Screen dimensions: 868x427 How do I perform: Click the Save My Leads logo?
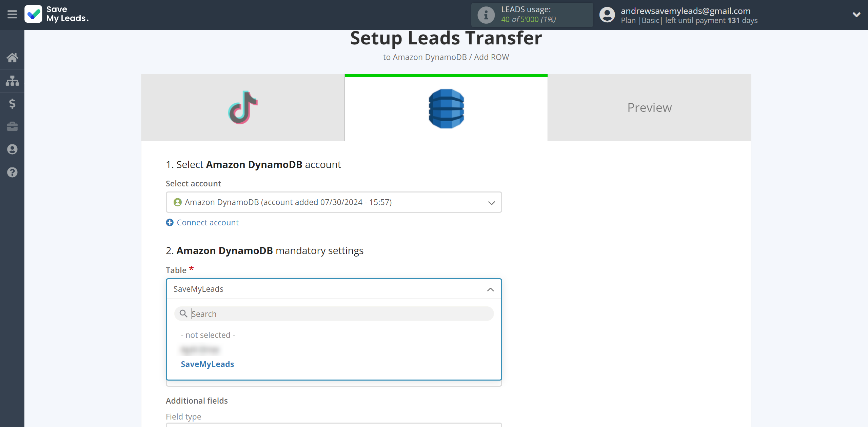pos(57,14)
